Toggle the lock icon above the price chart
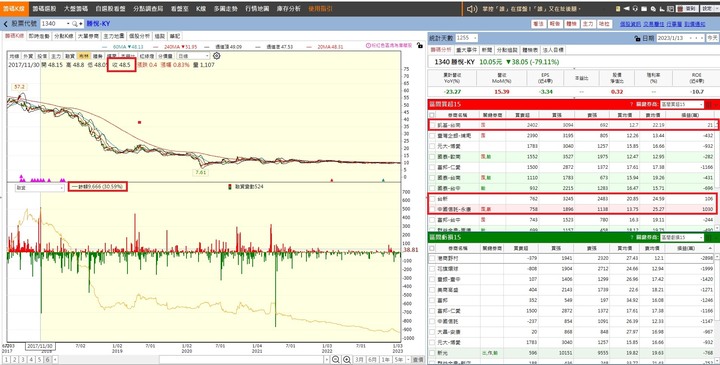Image resolution: width=720 pixels, height=365 pixels. point(419,45)
